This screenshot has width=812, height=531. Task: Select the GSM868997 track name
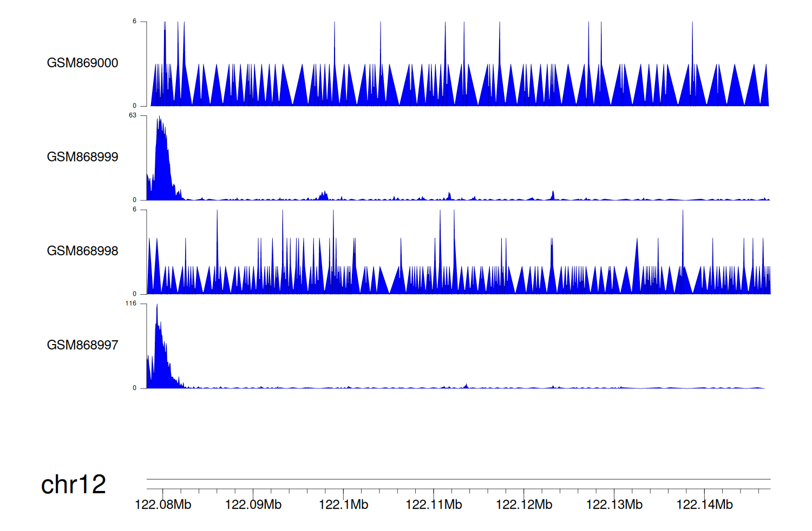[82, 345]
